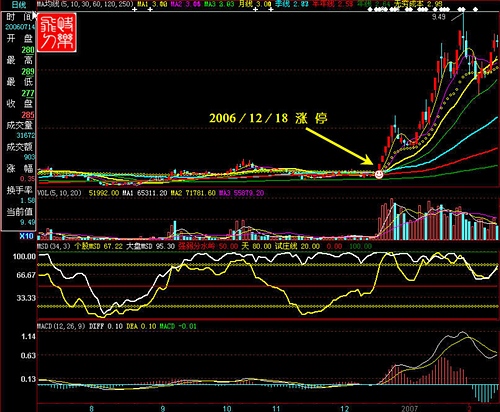The width and height of the screenshot is (500, 412).
Task: Select the 开盘 value 280
Action: (28, 50)
